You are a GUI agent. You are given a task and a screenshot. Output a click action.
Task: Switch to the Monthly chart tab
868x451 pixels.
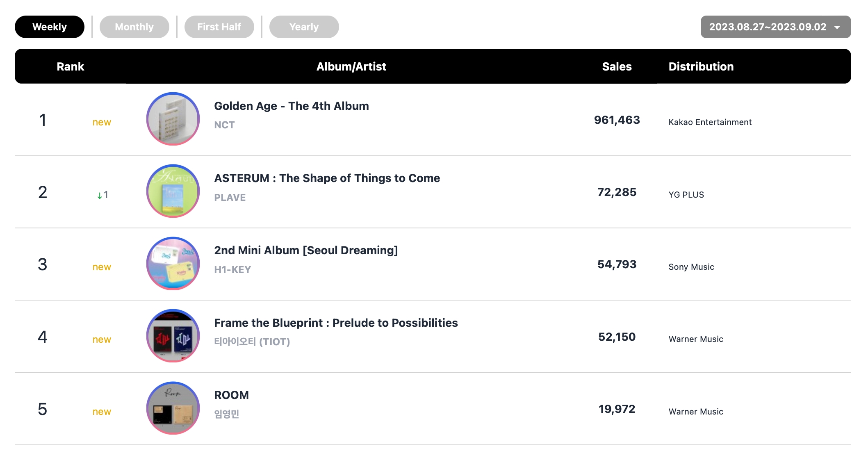pyautogui.click(x=134, y=27)
